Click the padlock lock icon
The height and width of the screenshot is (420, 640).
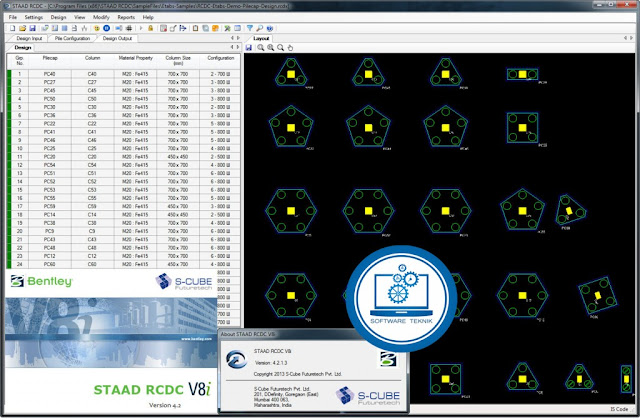(x=151, y=28)
